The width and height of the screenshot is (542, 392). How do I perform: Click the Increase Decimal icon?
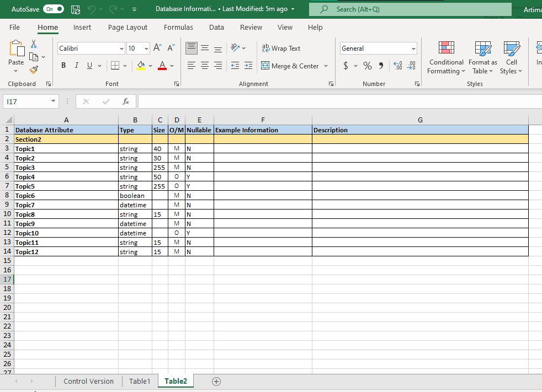(x=398, y=66)
